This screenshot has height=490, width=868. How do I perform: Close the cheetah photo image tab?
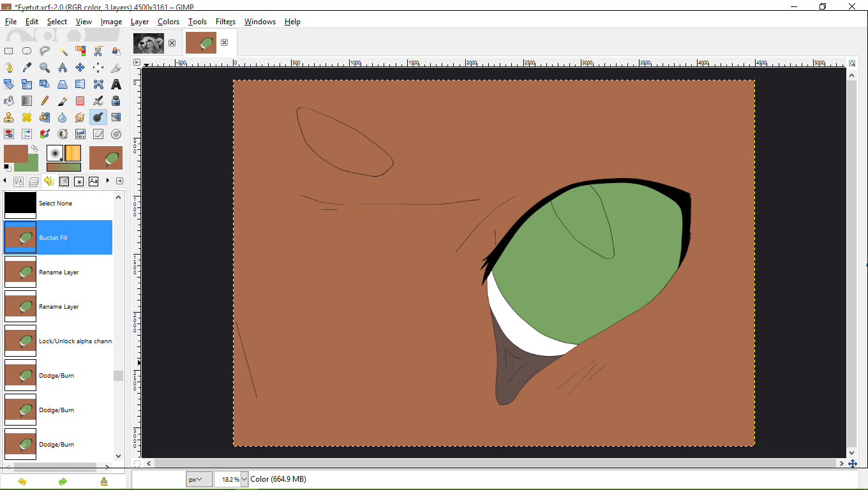[172, 43]
